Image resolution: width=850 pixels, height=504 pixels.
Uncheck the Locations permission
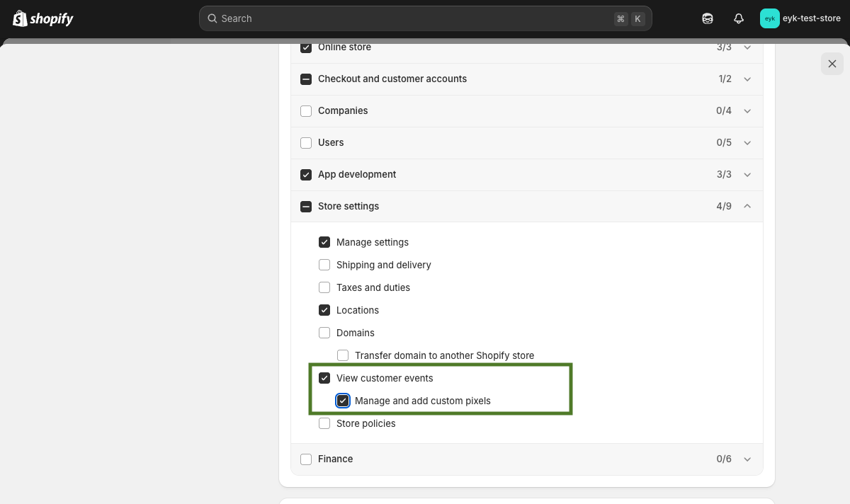[324, 310]
